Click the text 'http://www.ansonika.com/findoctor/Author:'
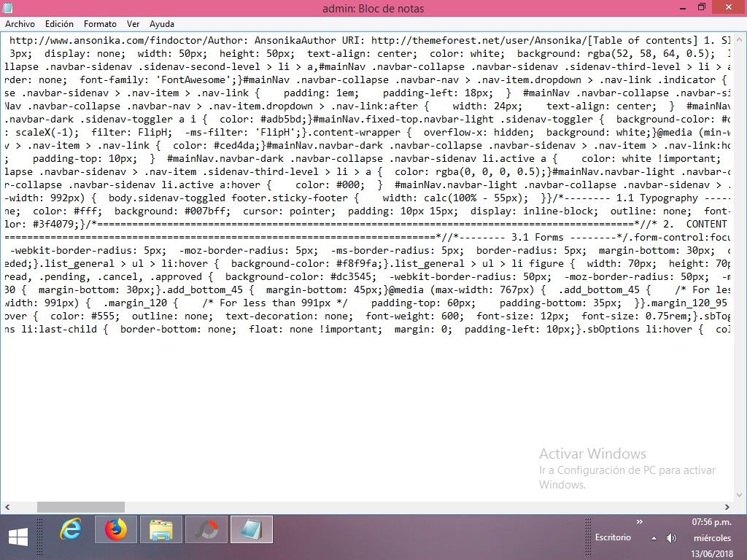 click(128, 41)
